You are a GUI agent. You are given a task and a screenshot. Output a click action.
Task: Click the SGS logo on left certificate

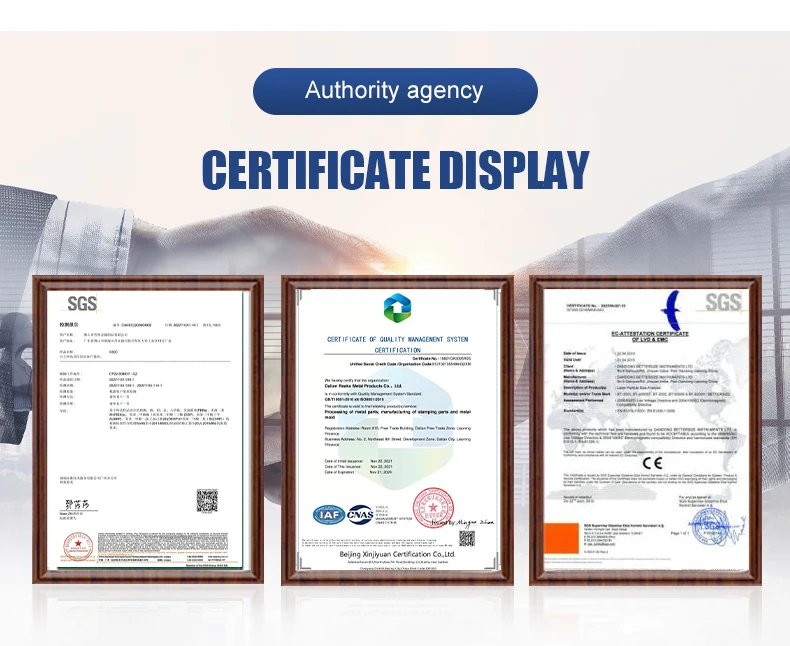pyautogui.click(x=82, y=303)
